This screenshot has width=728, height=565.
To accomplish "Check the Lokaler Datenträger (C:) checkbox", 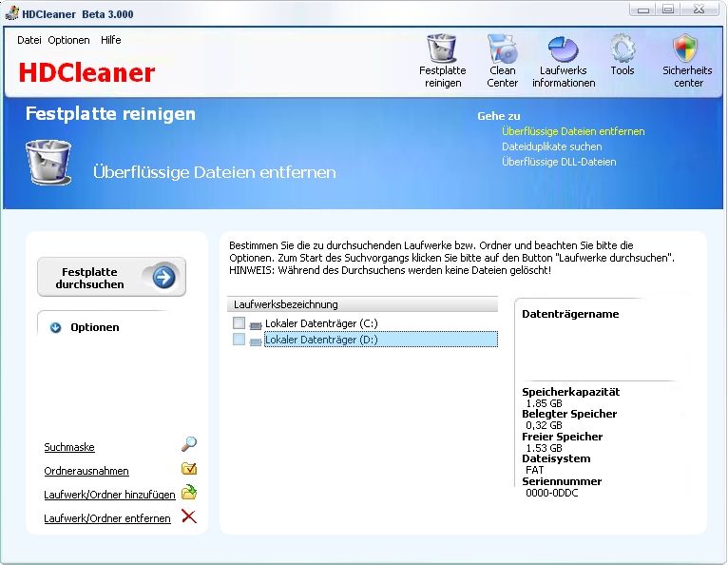I will 239,323.
